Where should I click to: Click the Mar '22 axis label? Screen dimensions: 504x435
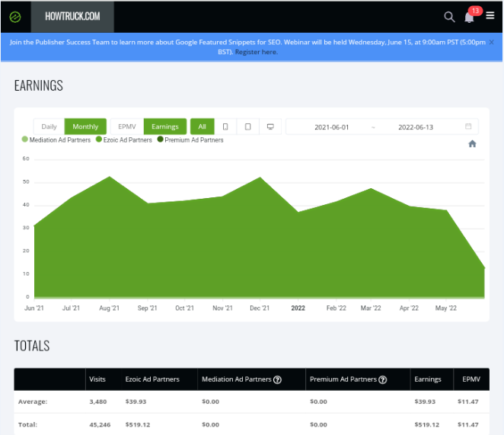pos(371,309)
